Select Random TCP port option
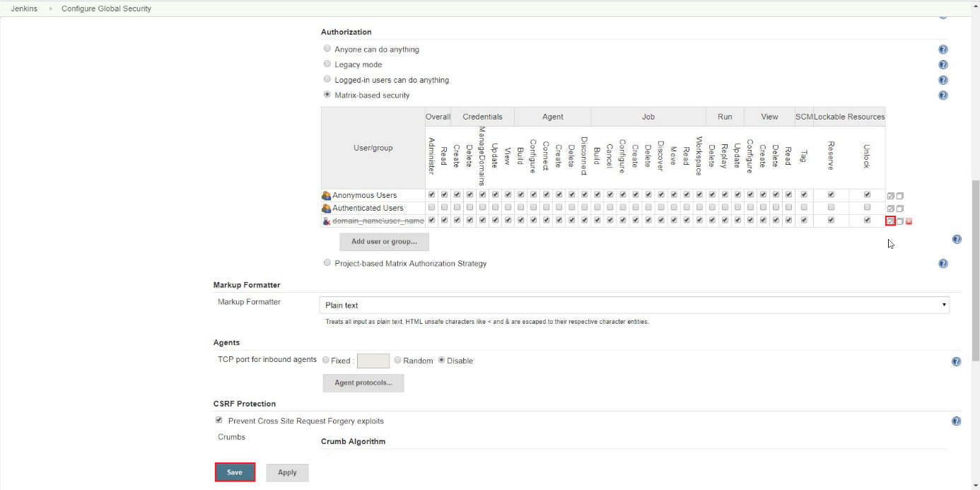The width and height of the screenshot is (980, 490). tap(398, 361)
